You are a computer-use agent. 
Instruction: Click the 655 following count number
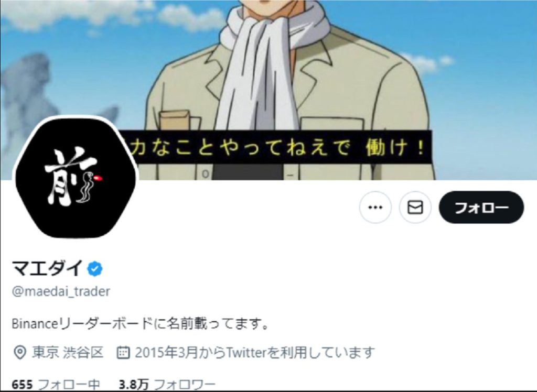tap(22, 385)
